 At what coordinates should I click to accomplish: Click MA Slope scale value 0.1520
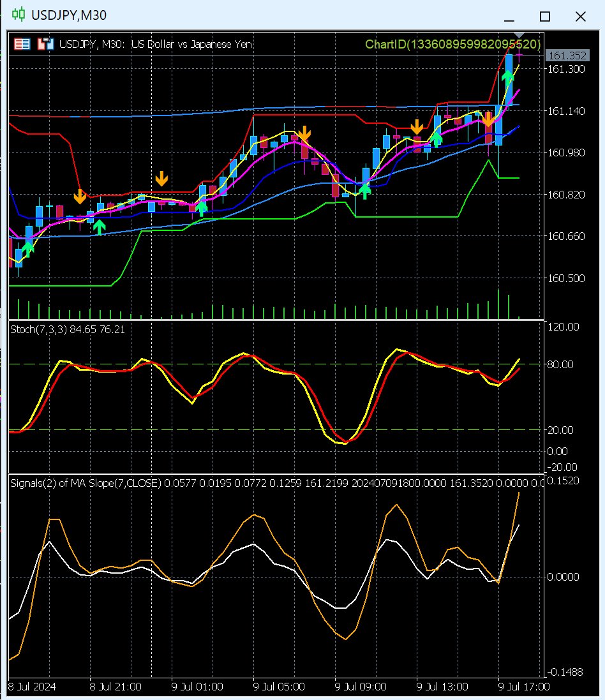pos(563,480)
